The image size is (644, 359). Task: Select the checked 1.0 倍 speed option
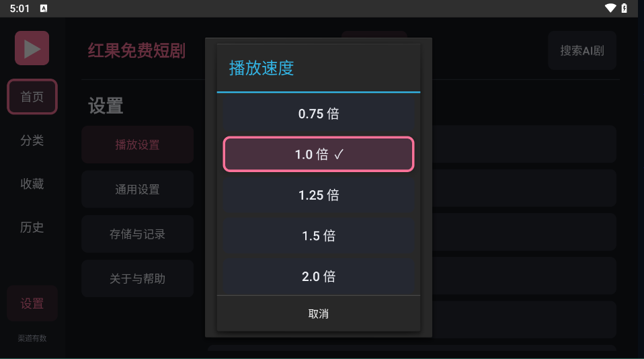tap(319, 155)
